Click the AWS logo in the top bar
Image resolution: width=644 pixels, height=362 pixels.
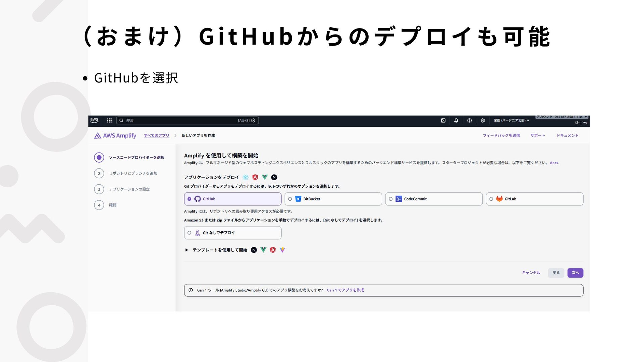point(94,120)
